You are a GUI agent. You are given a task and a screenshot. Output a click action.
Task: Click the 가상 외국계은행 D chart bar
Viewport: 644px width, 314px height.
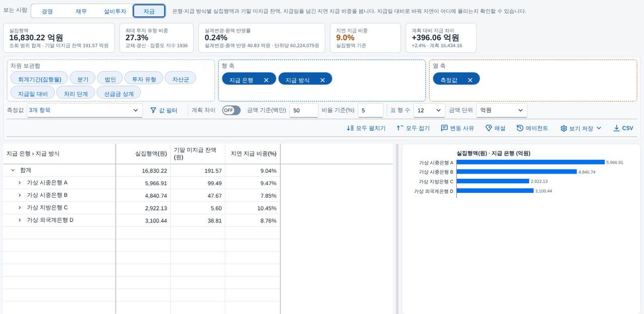coord(495,191)
